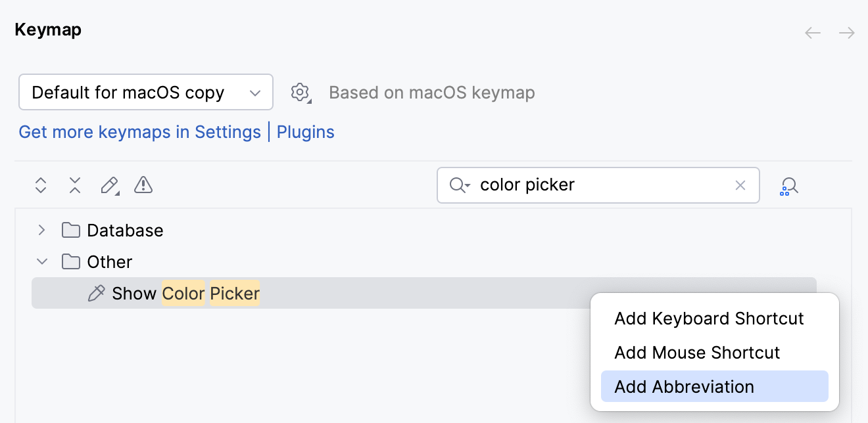Viewport: 868px width, 423px height.
Task: Click the back navigation arrow
Action: click(x=812, y=32)
